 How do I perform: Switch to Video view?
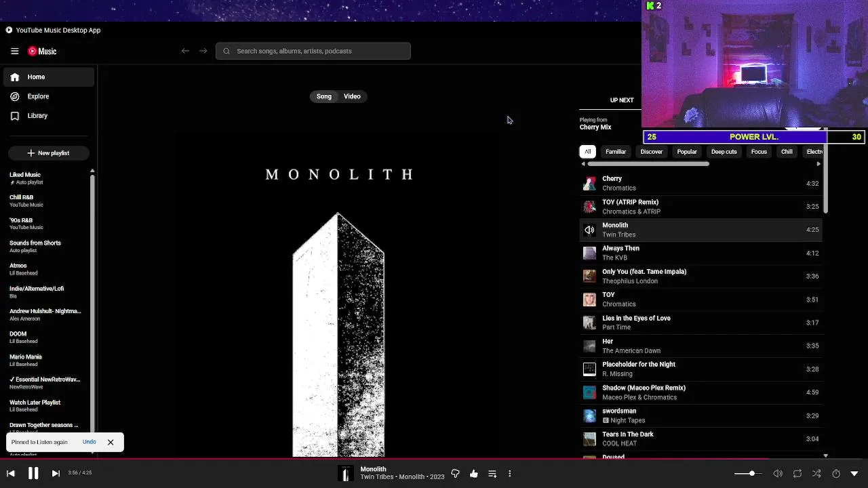352,96
